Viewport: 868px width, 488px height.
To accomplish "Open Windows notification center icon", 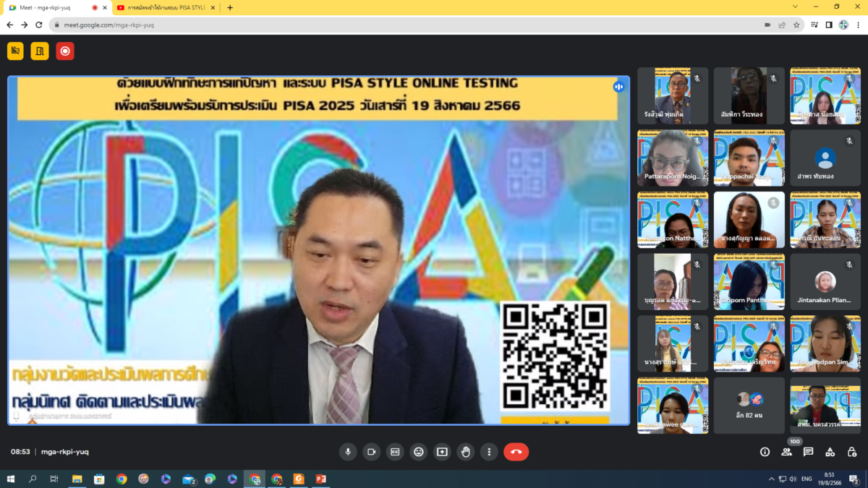I will [854, 479].
